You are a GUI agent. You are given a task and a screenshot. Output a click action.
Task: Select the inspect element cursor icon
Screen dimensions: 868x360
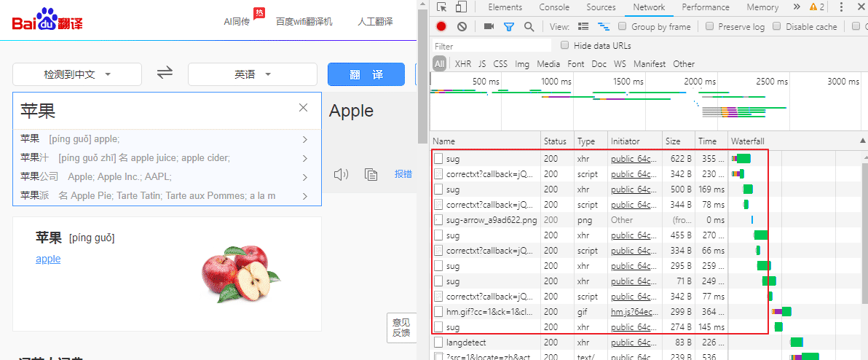click(441, 7)
